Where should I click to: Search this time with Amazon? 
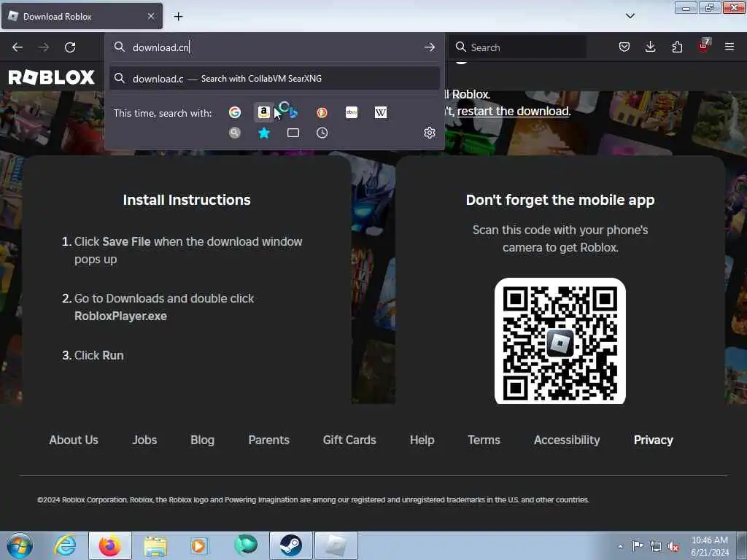263,112
